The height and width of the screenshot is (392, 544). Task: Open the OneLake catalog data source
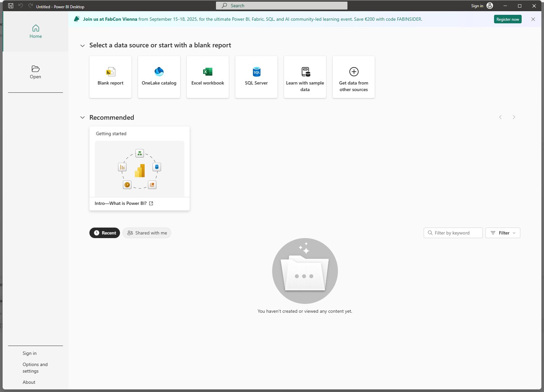159,77
